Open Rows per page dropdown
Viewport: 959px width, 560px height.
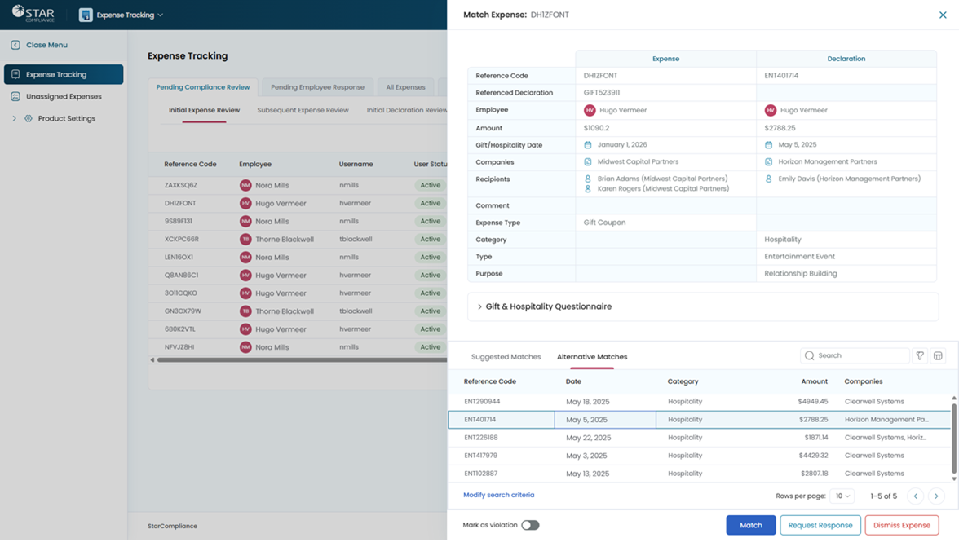pos(842,496)
